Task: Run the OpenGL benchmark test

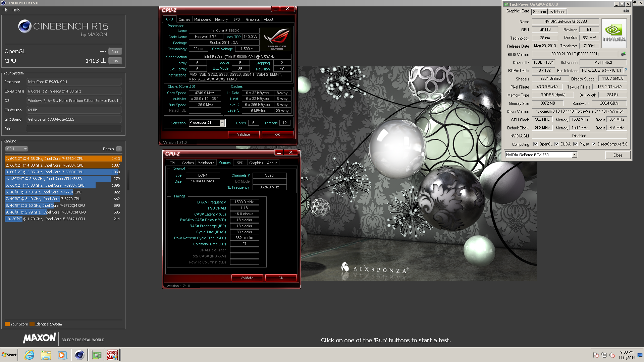Action: (x=115, y=52)
